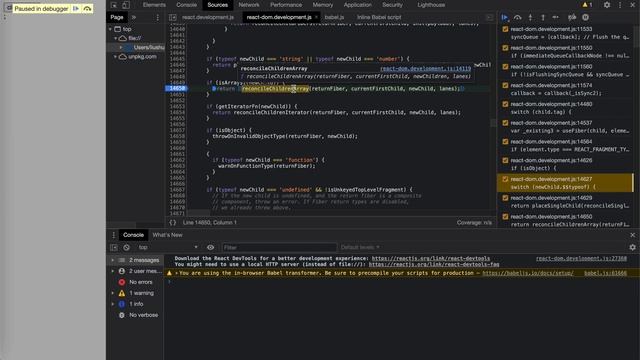Expand the 1 warning group
This screenshot has height=360, width=640.
click(x=113, y=293)
